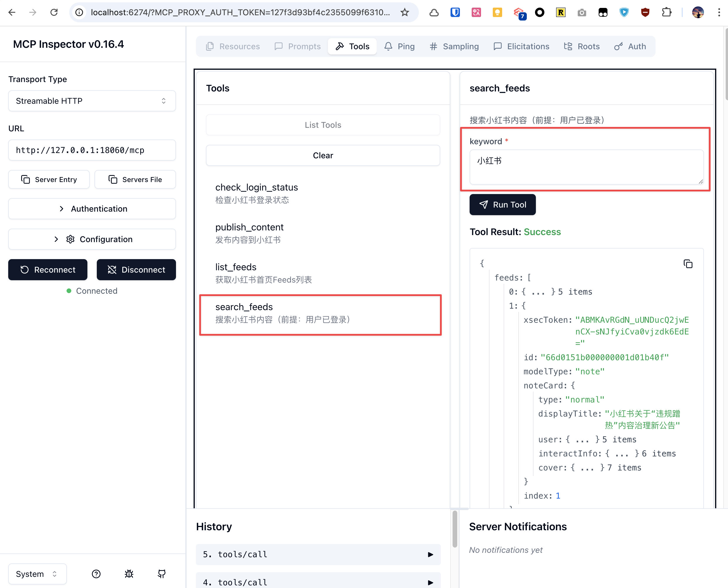The image size is (728, 588).
Task: Expand the Authentication section
Action: point(92,209)
